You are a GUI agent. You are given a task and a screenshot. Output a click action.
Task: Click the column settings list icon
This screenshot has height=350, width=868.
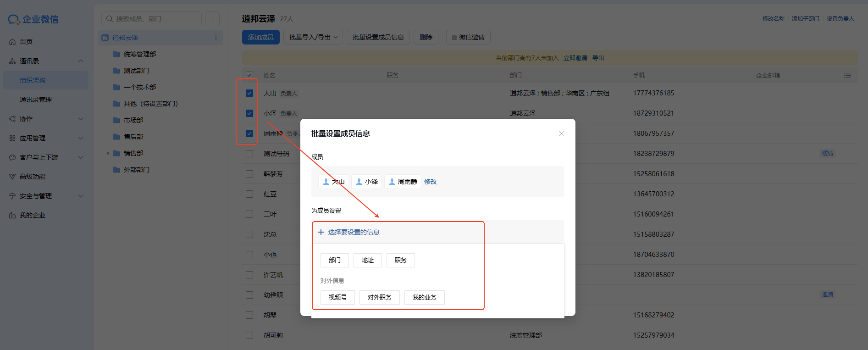pyautogui.click(x=847, y=75)
